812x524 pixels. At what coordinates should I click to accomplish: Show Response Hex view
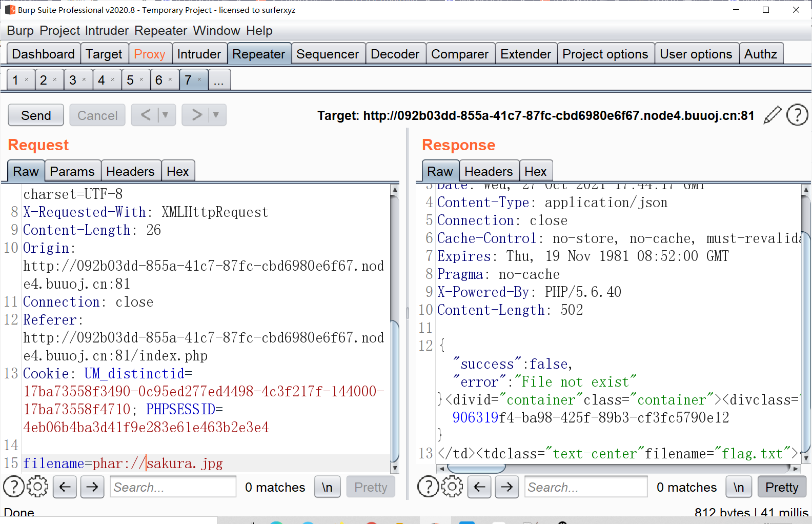(536, 171)
